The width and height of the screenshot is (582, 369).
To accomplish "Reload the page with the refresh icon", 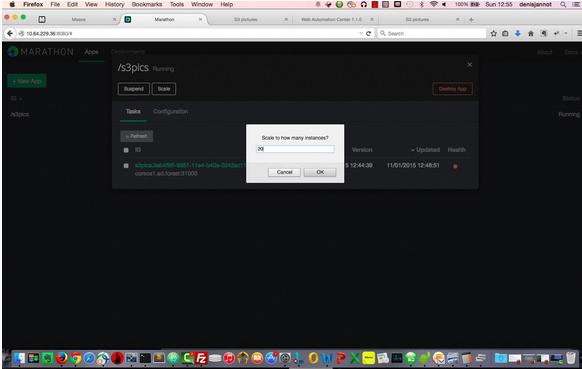I will click(369, 33).
